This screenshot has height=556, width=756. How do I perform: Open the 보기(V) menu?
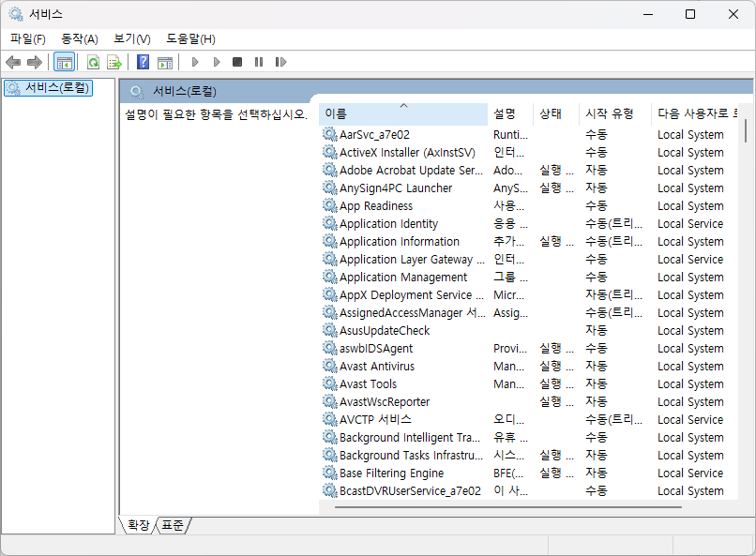pos(132,39)
